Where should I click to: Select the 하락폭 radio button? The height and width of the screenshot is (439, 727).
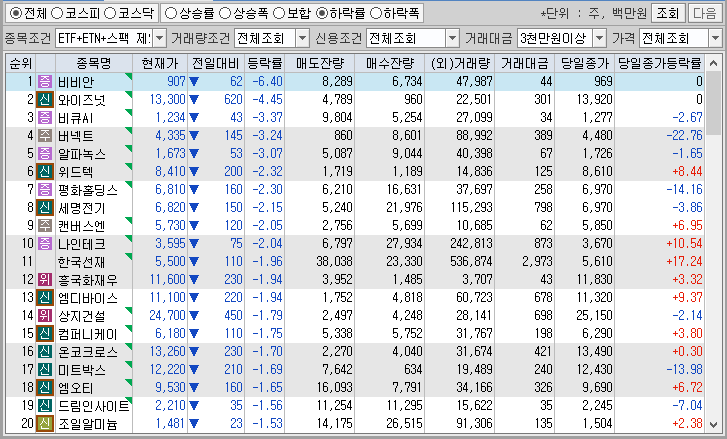(x=376, y=13)
